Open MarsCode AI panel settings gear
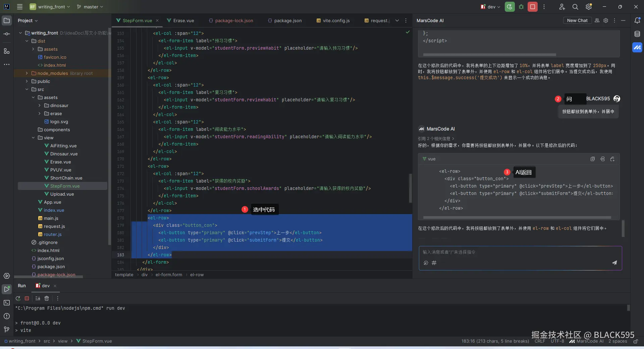 click(606, 20)
